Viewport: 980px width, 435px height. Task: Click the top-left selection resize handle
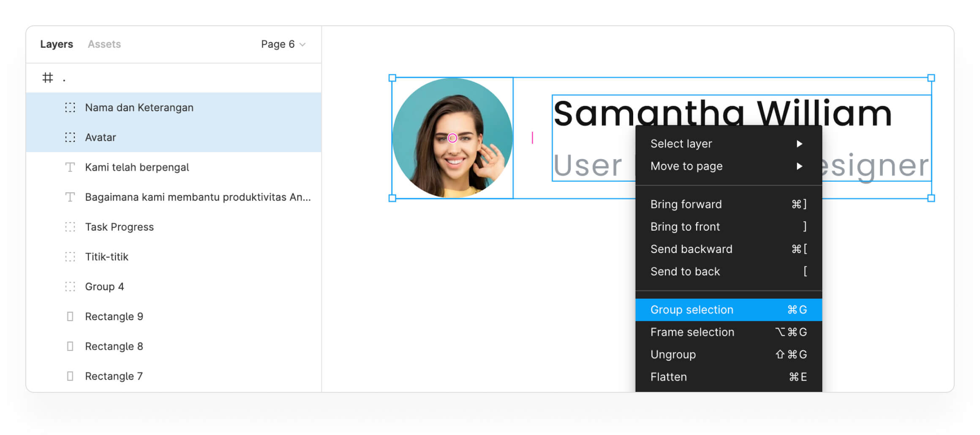392,78
